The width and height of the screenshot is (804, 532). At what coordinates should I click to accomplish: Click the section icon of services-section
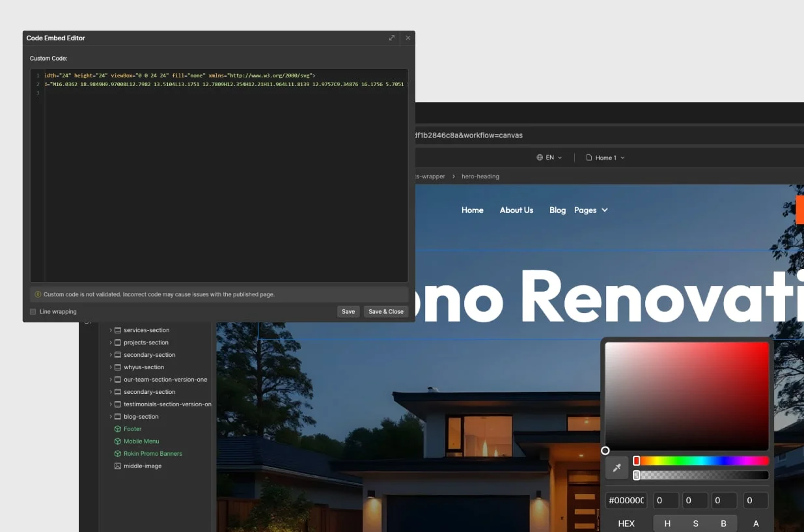pyautogui.click(x=118, y=330)
